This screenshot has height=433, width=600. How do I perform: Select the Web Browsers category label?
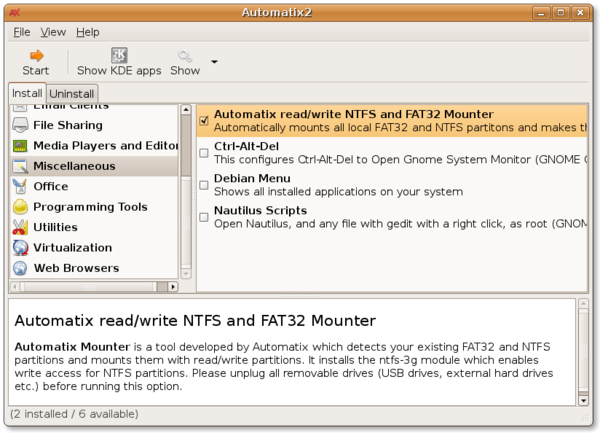click(76, 268)
